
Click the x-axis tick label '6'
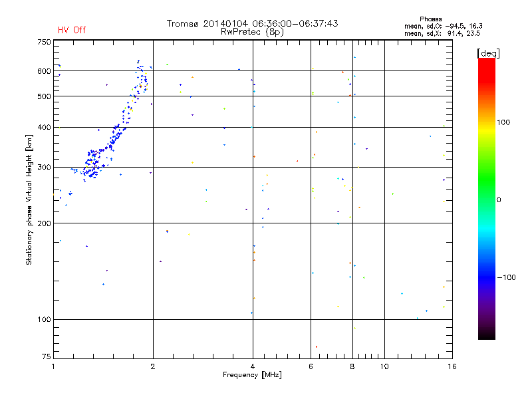(311, 366)
